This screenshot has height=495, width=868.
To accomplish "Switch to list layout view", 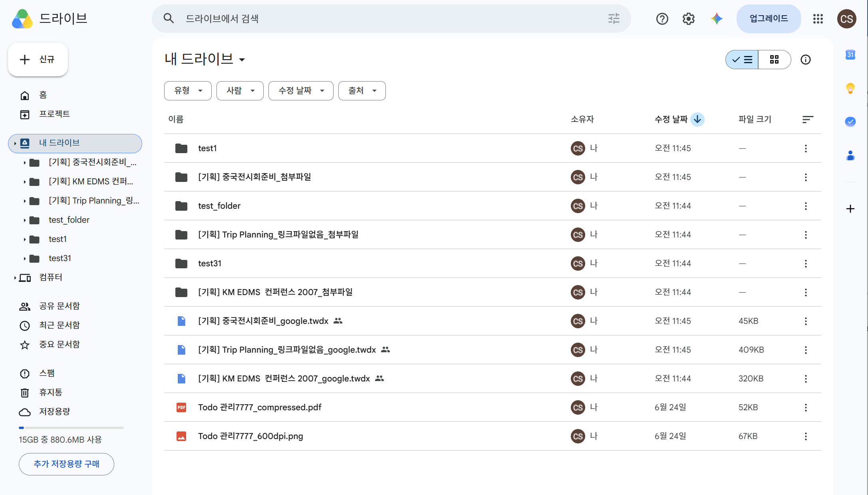I will coord(742,60).
